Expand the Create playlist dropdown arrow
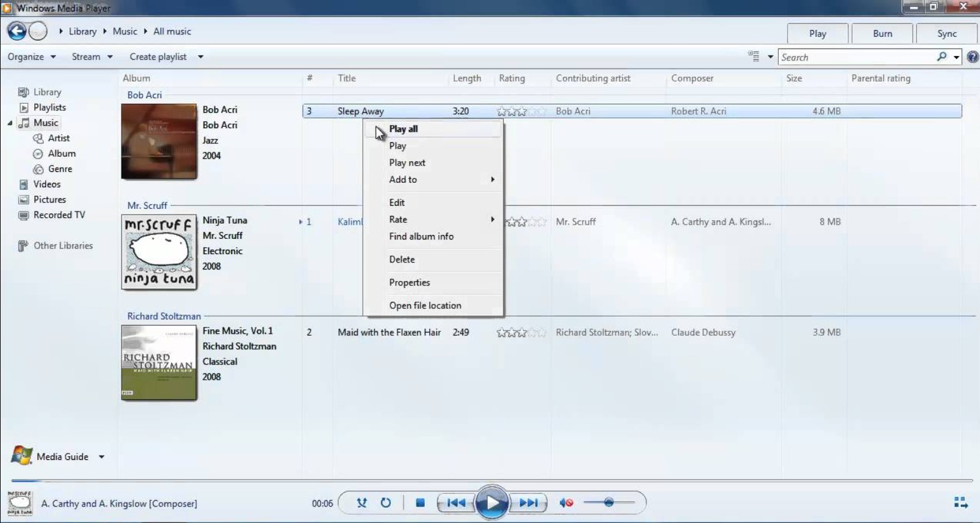 [x=200, y=57]
